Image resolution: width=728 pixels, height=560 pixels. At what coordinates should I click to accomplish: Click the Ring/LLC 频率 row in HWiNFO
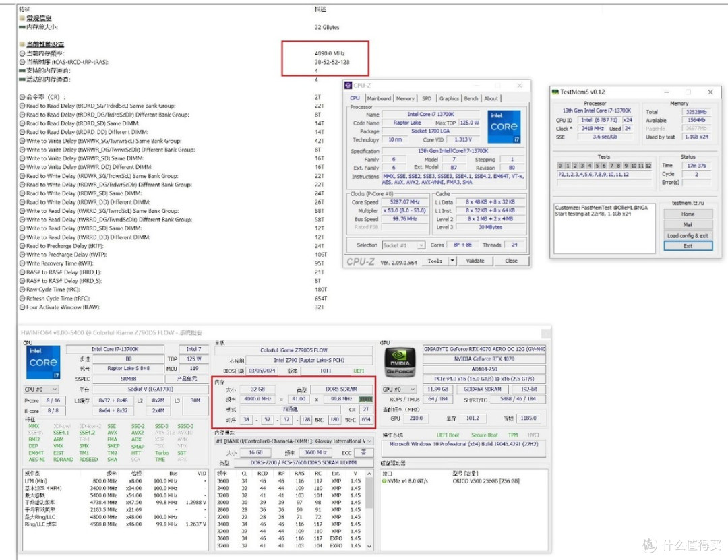pos(115,524)
